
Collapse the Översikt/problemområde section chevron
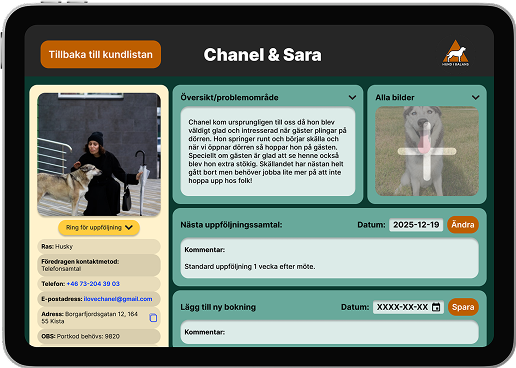(352, 97)
